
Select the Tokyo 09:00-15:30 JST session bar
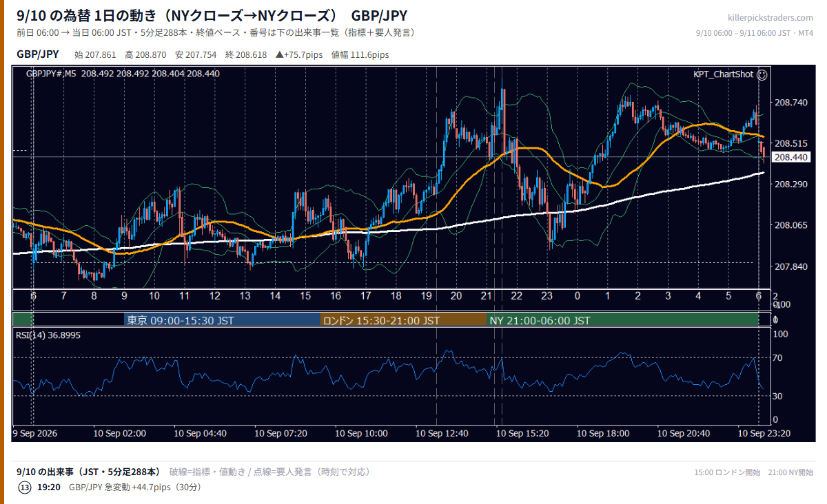(x=222, y=320)
